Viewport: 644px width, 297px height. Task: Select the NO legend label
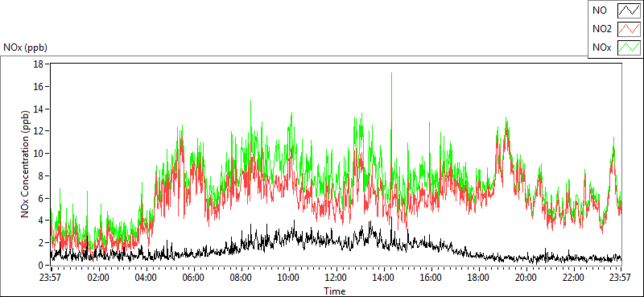pyautogui.click(x=599, y=11)
